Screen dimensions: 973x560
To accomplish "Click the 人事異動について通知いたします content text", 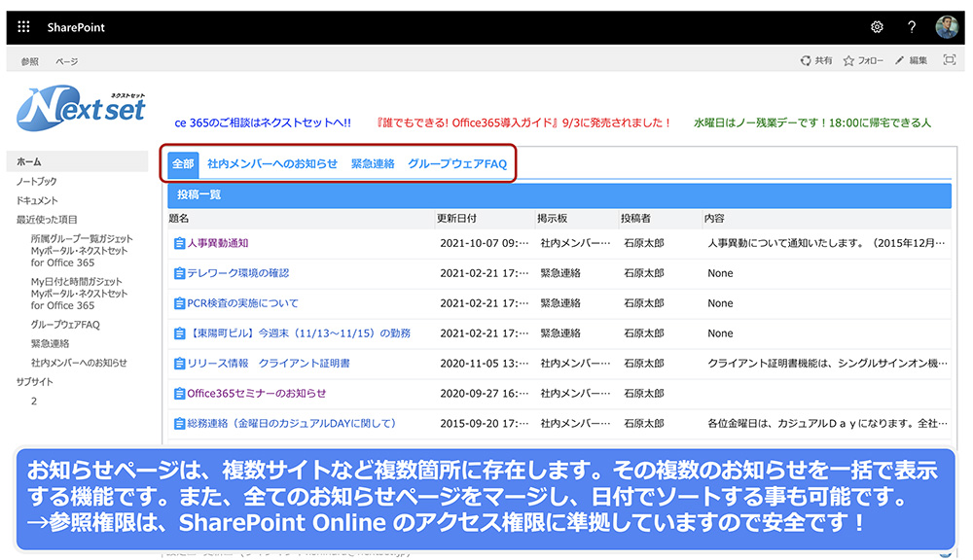I will [826, 243].
